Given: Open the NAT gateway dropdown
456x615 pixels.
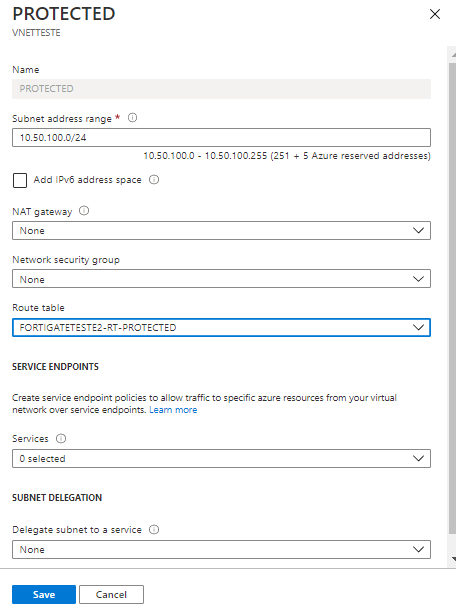Looking at the screenshot, I should (222, 231).
